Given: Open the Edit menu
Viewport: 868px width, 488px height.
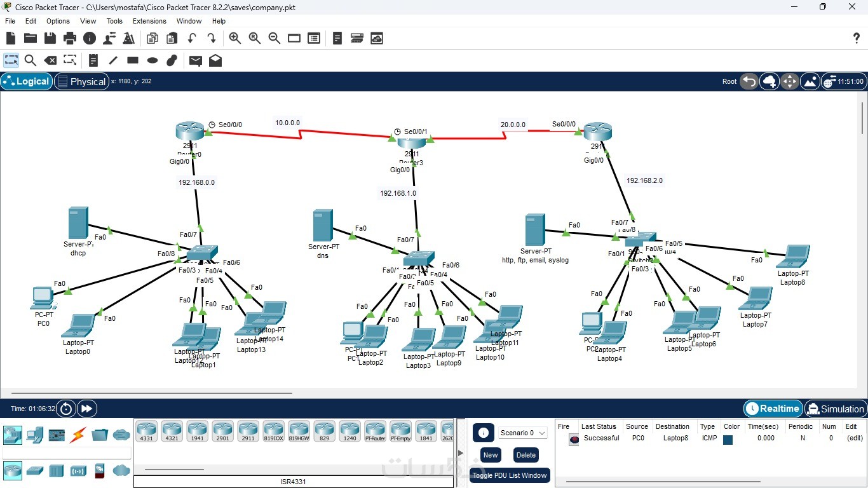Looking at the screenshot, I should click(x=31, y=21).
